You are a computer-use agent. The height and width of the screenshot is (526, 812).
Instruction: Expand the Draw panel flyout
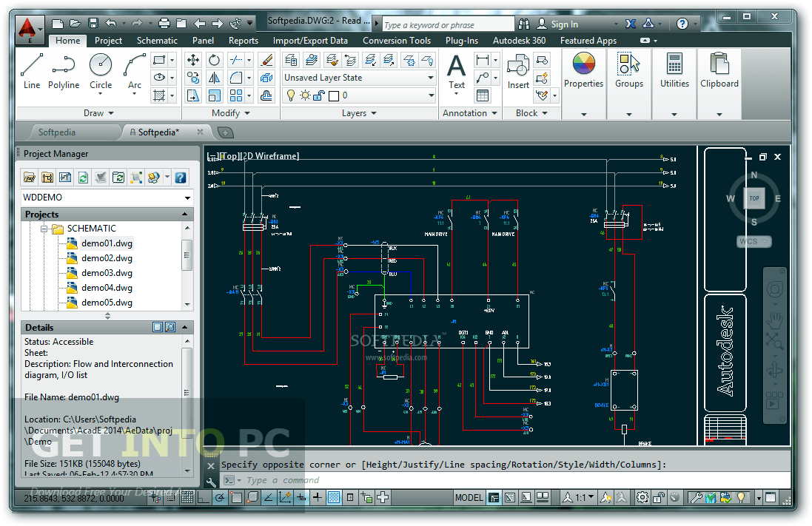point(98,113)
